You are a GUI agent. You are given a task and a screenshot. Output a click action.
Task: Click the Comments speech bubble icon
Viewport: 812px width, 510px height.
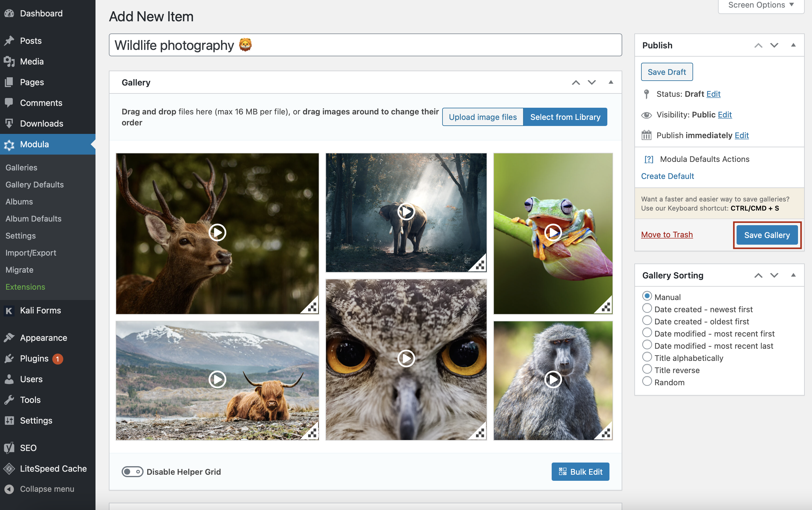(9, 103)
